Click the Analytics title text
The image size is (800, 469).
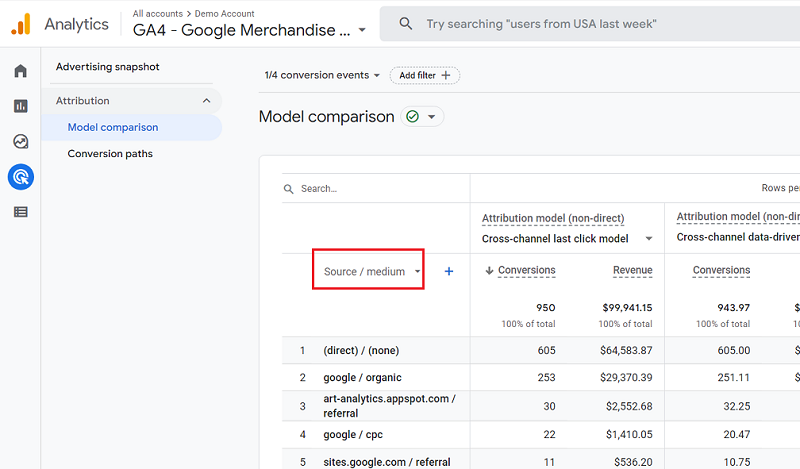77,24
